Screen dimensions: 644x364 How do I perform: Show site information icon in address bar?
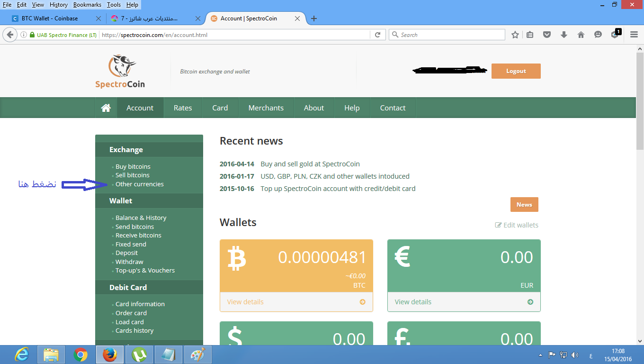tap(24, 35)
